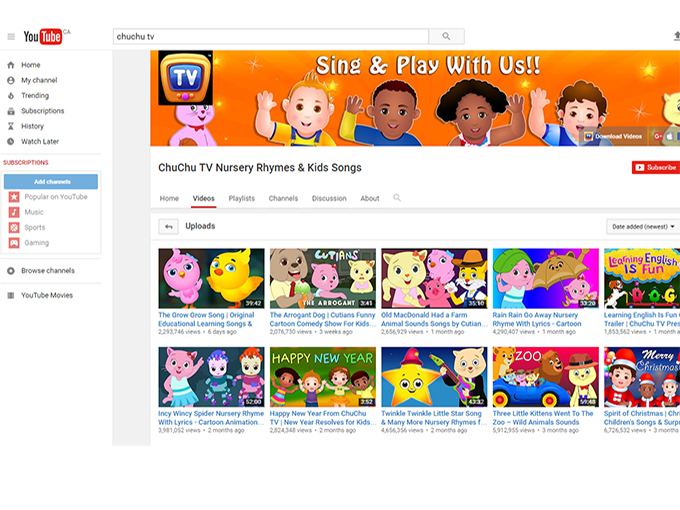This screenshot has width=680, height=510.
Task: Click the upload arrow icon
Action: [x=677, y=36]
